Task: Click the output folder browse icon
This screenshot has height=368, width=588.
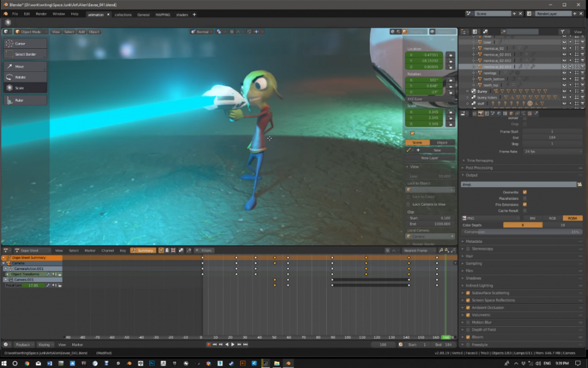Action: [580, 184]
